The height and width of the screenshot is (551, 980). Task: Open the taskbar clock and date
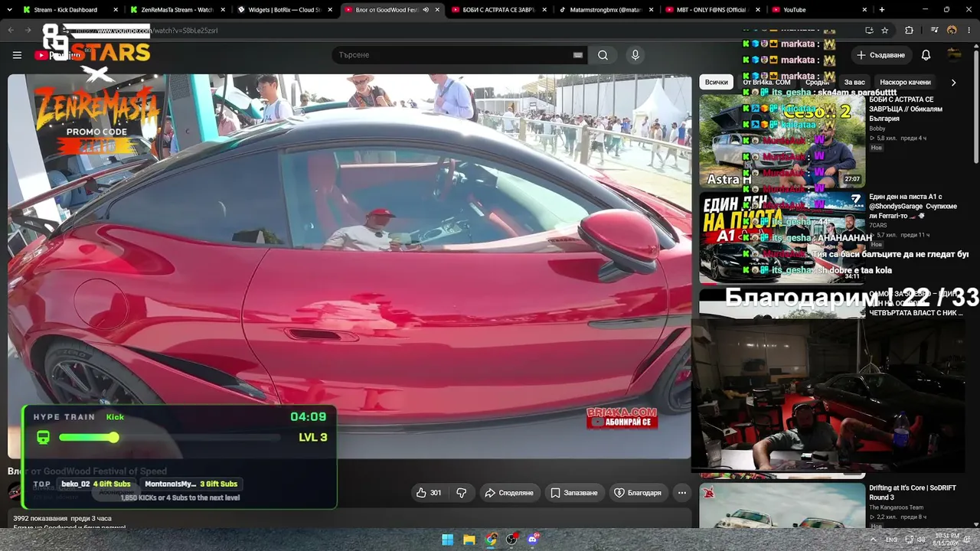click(x=946, y=540)
